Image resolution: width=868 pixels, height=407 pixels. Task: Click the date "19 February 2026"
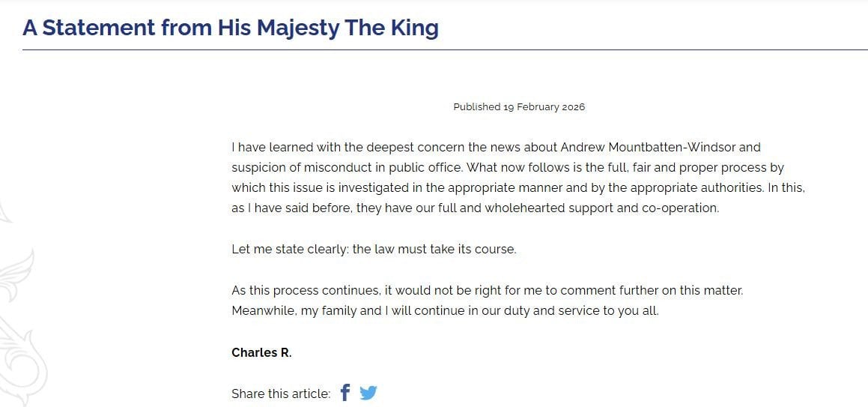pyautogui.click(x=544, y=107)
